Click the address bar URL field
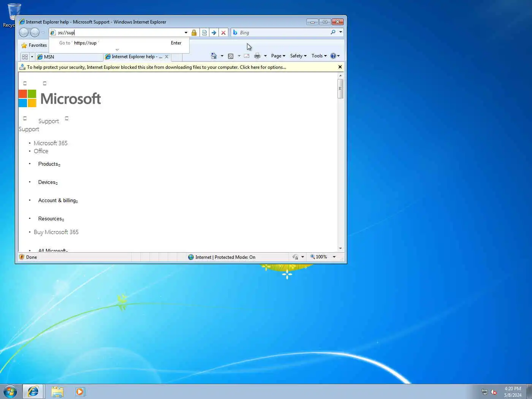The image size is (532, 399). coord(120,33)
